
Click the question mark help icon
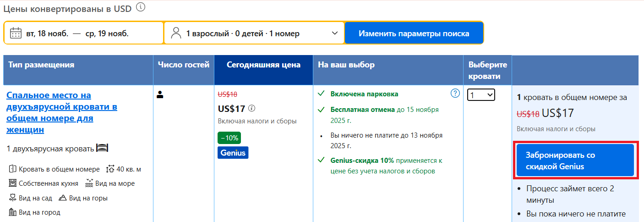(455, 94)
